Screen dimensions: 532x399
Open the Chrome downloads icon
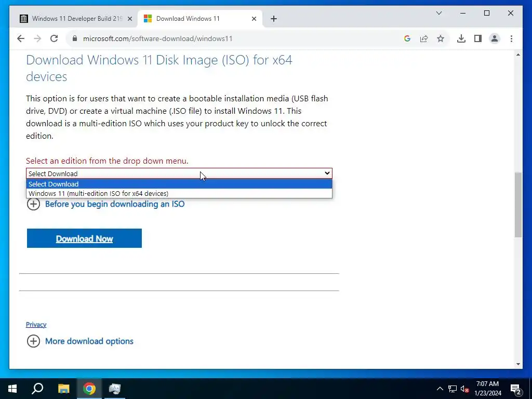pyautogui.click(x=461, y=38)
